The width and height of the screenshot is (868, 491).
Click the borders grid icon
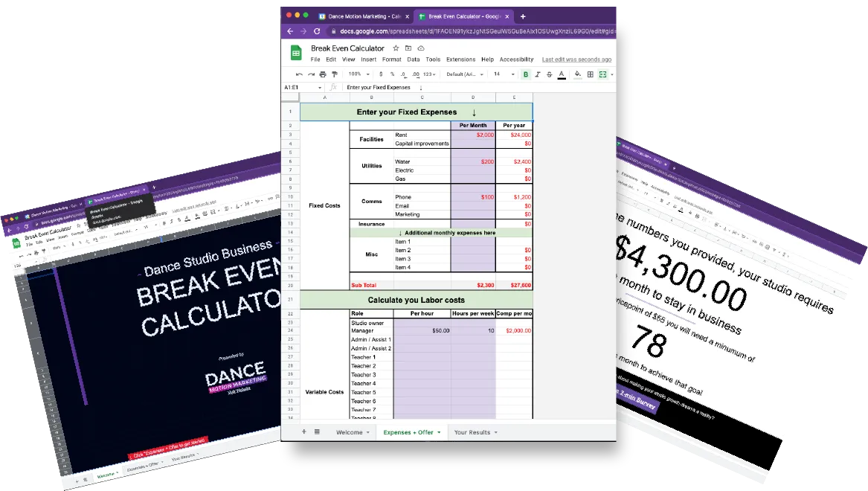point(590,74)
